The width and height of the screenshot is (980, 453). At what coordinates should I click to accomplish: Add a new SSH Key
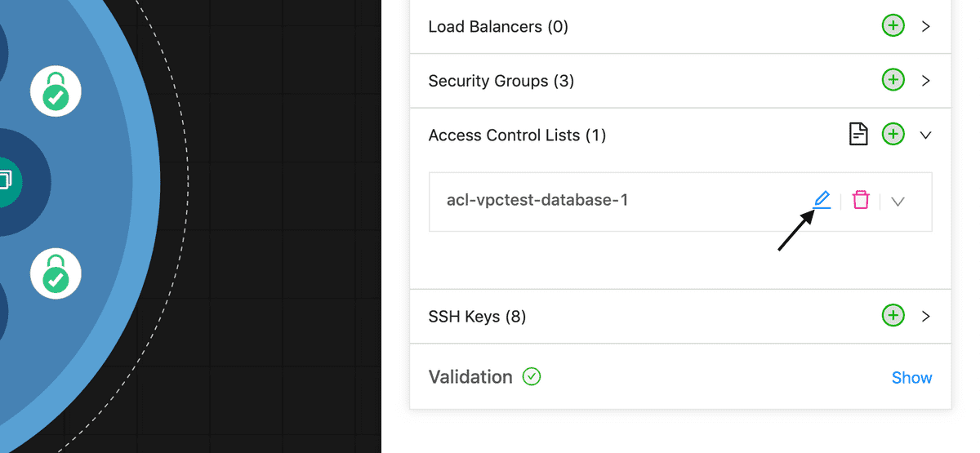pyautogui.click(x=893, y=315)
